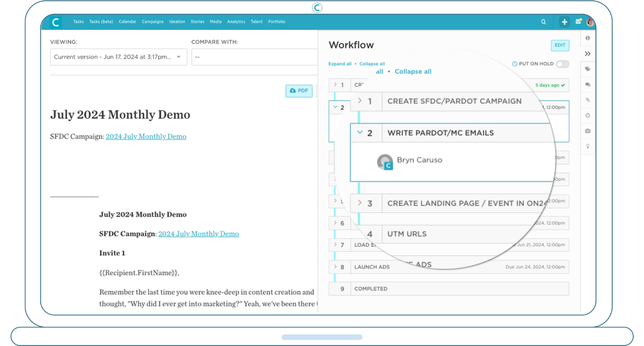Open the Viewing current version dropdown
The height and width of the screenshot is (346, 644).
tap(118, 57)
